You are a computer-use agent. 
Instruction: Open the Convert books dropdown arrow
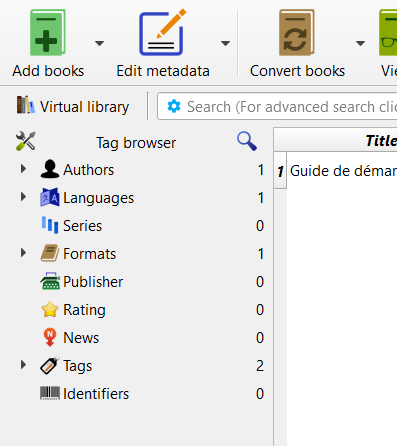click(360, 43)
